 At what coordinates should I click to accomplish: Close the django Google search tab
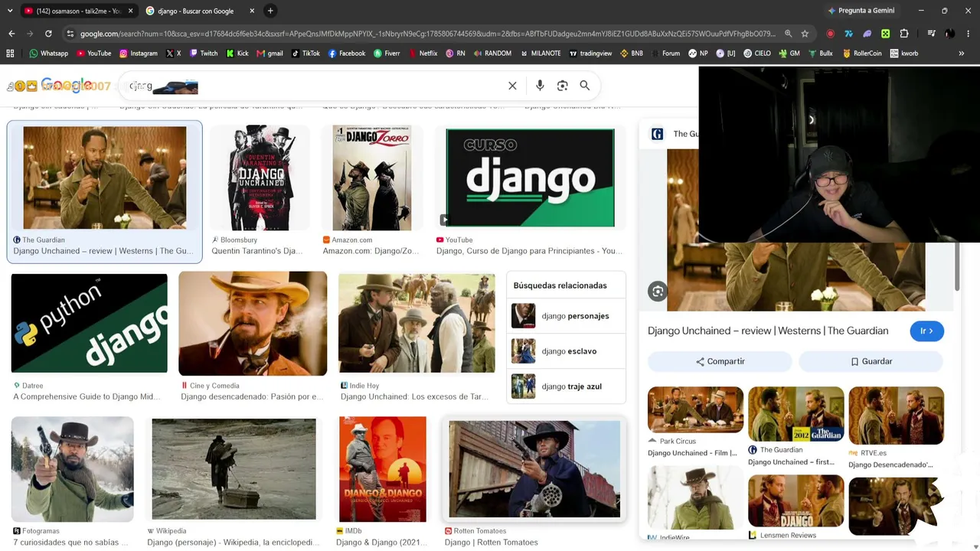pyautogui.click(x=252, y=11)
